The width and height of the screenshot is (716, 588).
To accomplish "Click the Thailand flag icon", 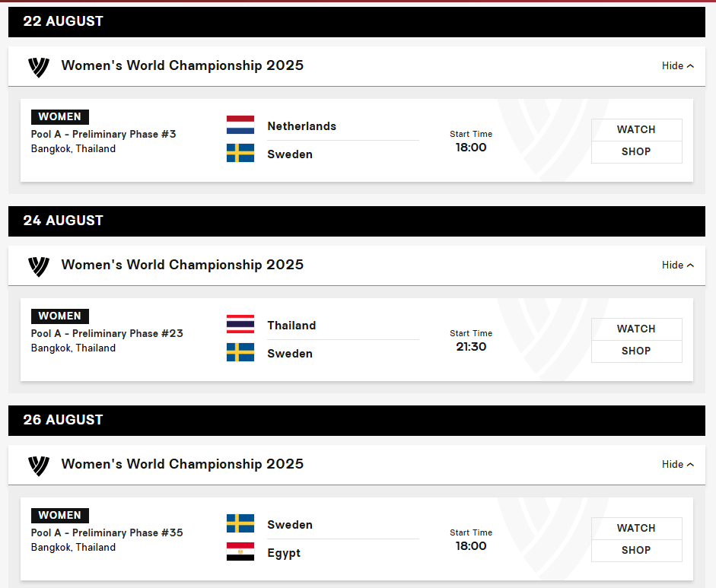I will coord(240,325).
